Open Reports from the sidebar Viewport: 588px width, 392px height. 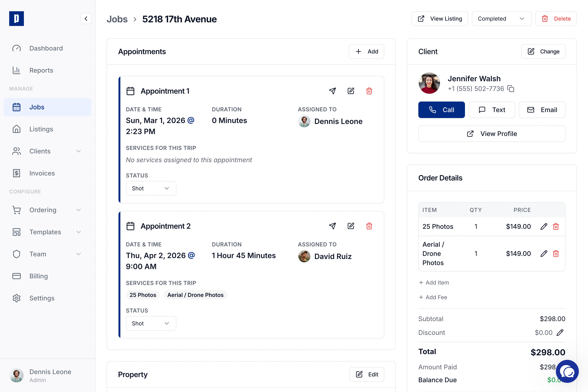tap(47, 70)
